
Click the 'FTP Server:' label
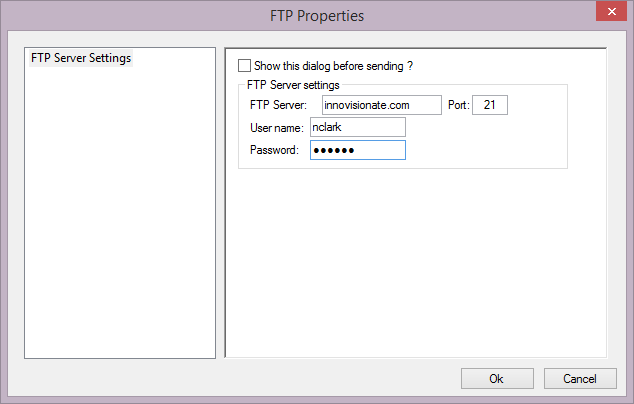[x=278, y=105]
